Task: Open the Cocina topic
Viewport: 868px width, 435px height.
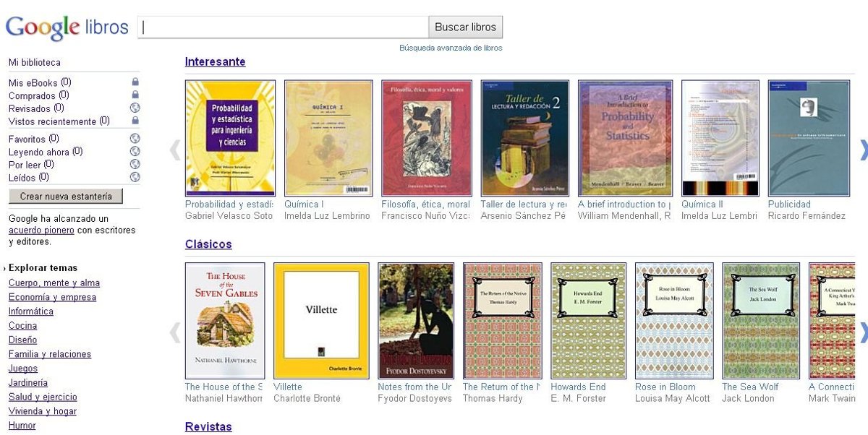Action: 22,326
